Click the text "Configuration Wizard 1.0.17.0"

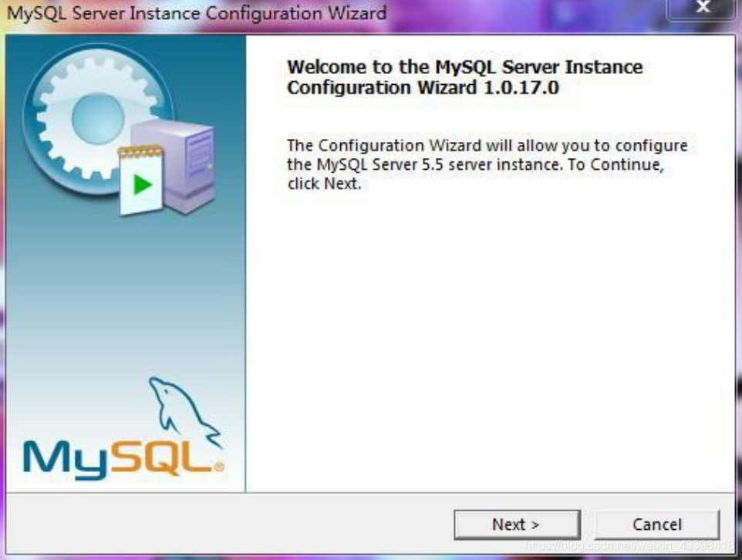point(423,88)
